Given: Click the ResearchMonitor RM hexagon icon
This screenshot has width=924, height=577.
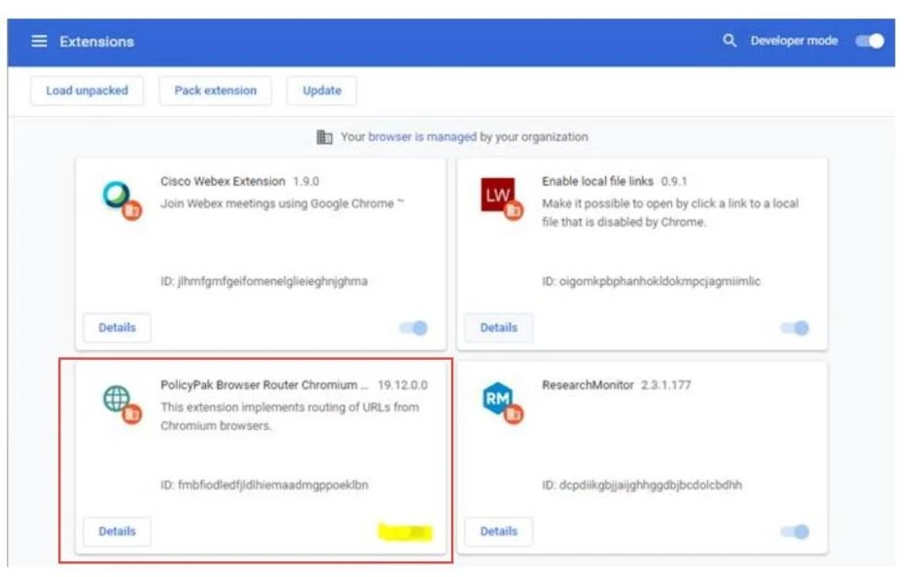Looking at the screenshot, I should coord(500,402).
